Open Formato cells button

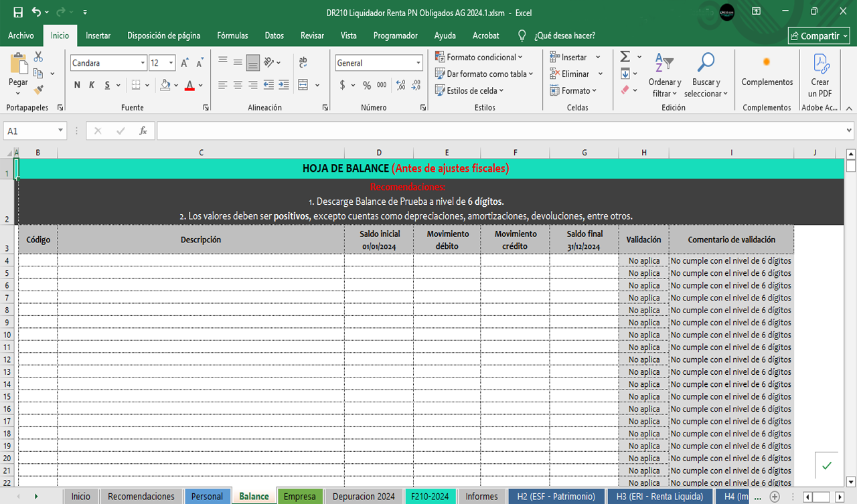(573, 90)
